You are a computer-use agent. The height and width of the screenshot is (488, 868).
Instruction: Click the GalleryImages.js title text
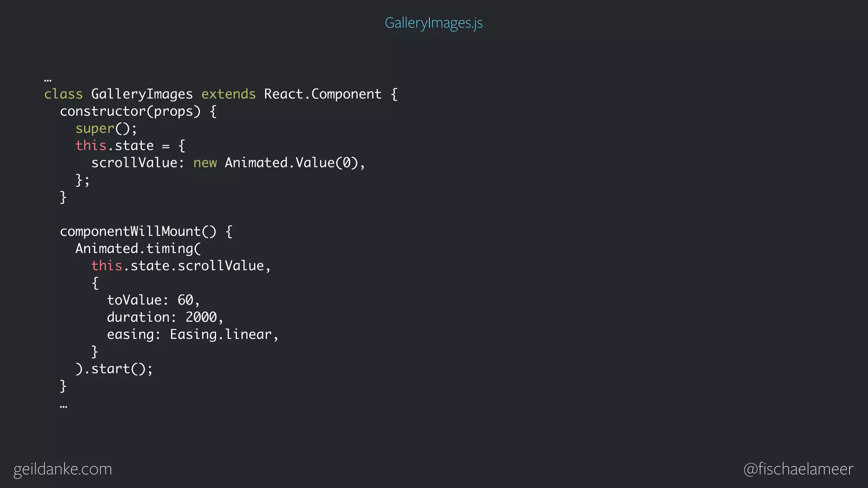click(434, 23)
